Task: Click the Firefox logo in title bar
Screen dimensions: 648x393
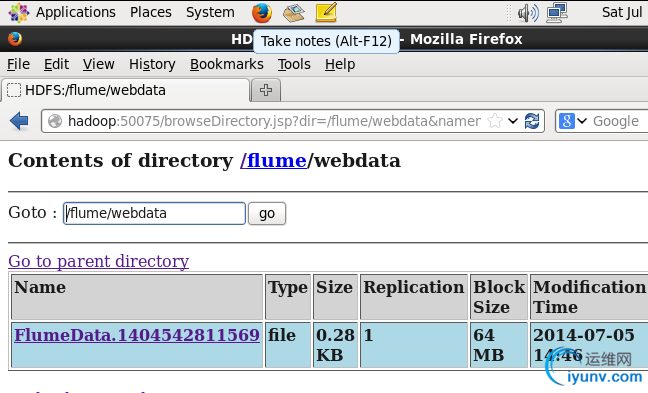Action: click(x=15, y=39)
